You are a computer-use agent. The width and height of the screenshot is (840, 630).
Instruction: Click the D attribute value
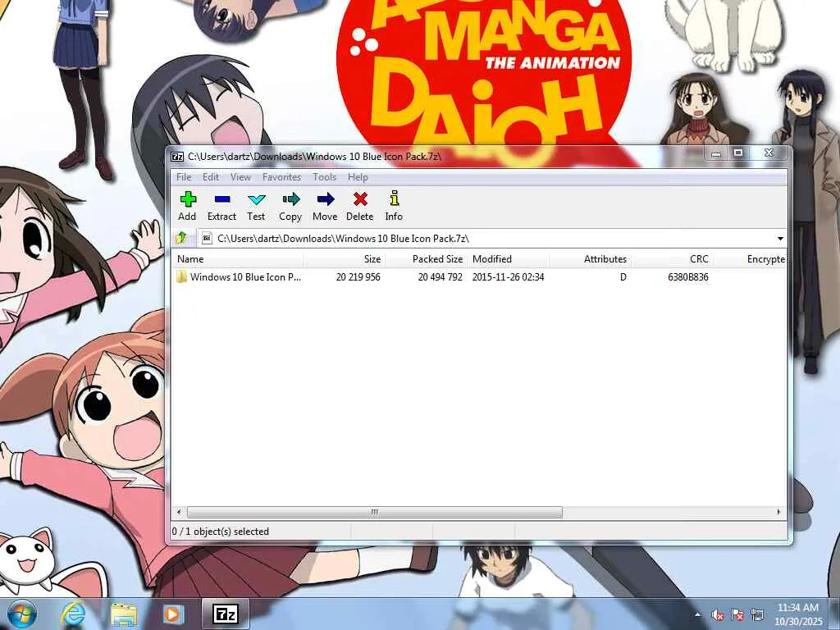click(x=623, y=277)
